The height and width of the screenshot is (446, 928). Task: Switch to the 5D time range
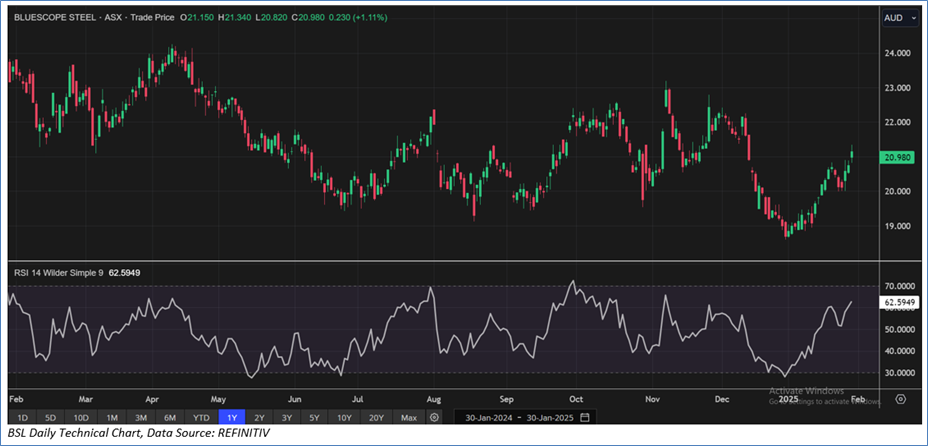51,417
